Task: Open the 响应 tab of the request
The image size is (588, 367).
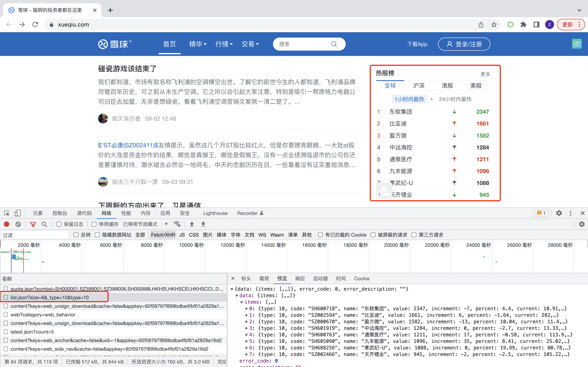Action: [300, 278]
